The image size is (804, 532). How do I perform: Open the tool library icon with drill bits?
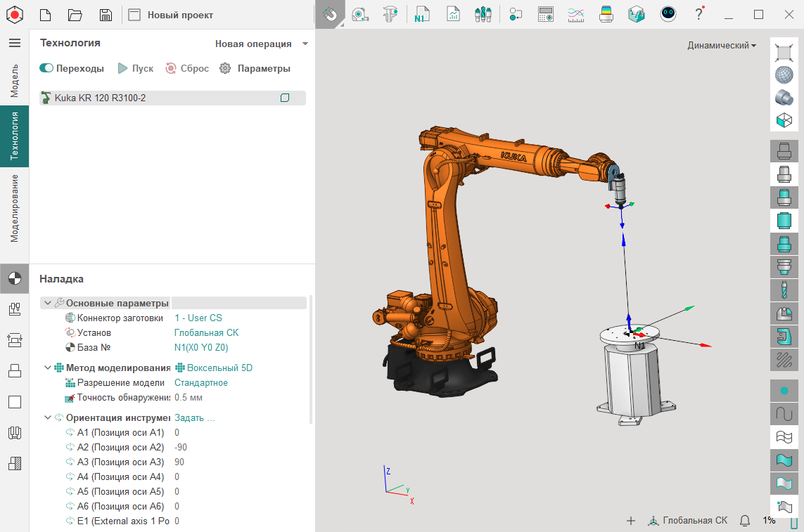(x=483, y=14)
